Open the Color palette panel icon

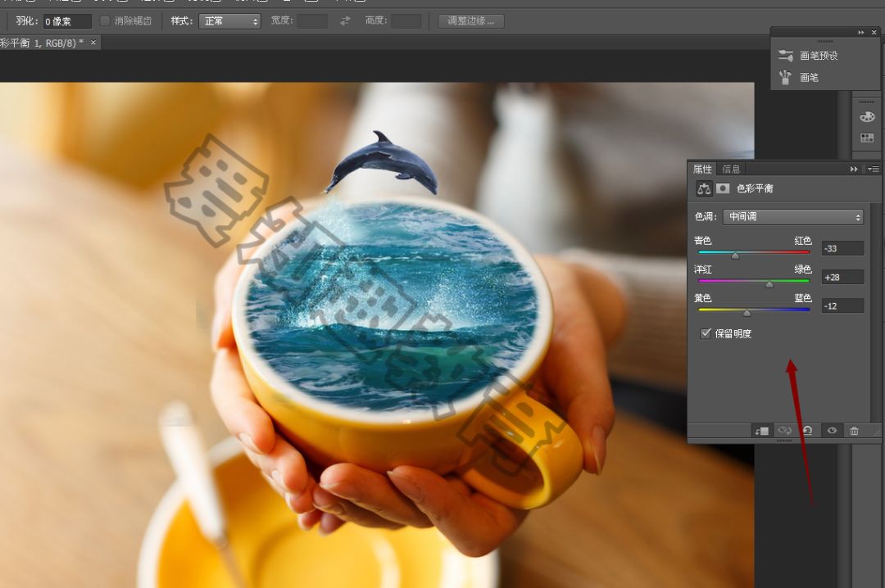(x=867, y=117)
